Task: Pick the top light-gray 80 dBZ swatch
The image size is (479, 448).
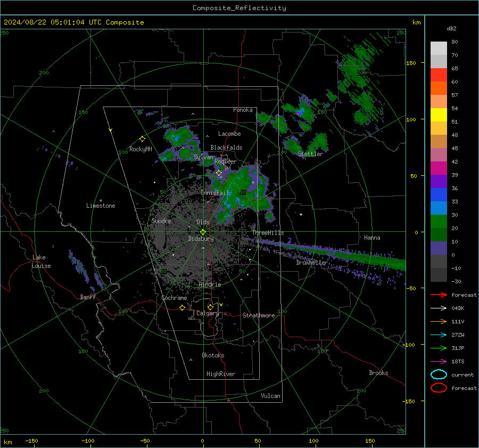Action: pyautogui.click(x=439, y=48)
